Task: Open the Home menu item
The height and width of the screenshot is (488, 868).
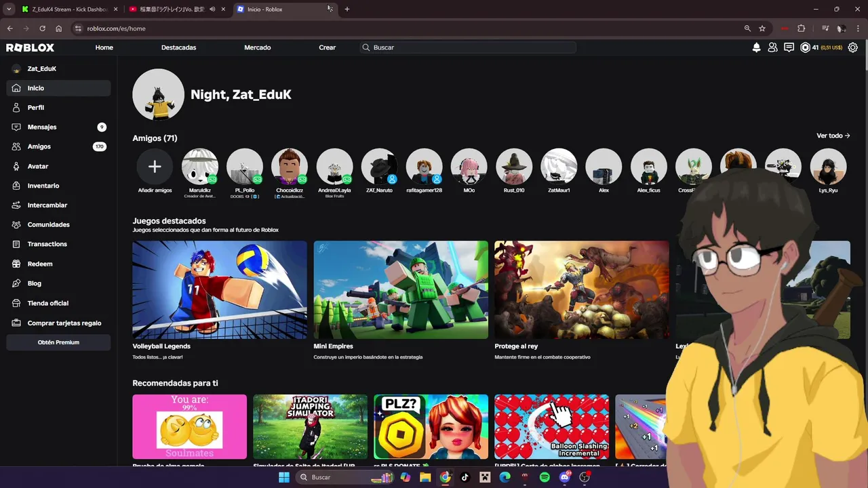Action: pos(104,47)
